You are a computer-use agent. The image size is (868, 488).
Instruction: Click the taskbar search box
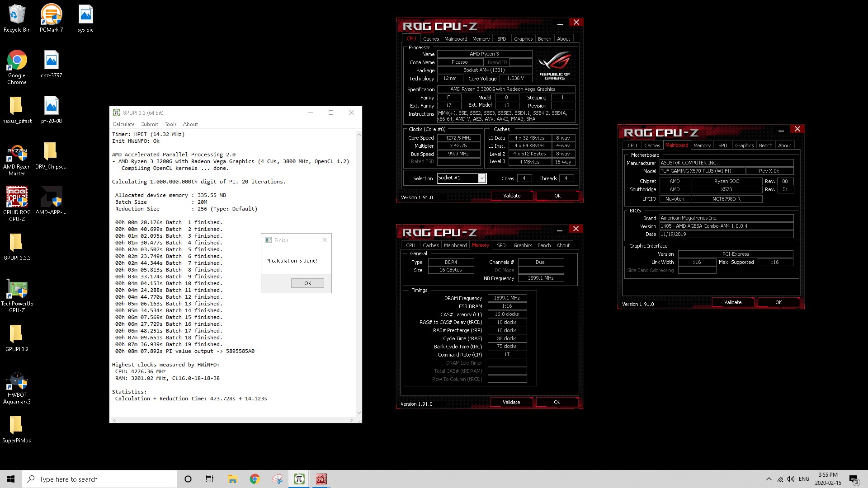99,479
